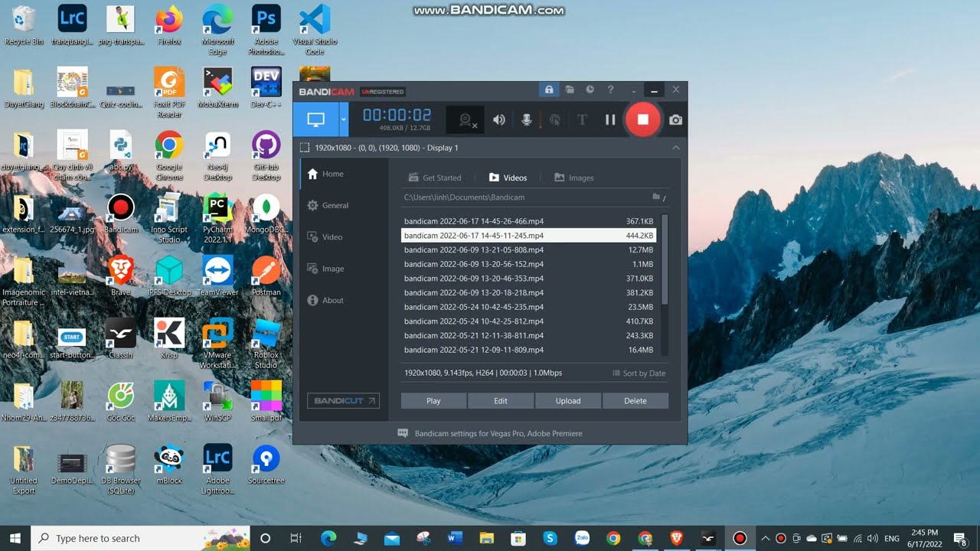980x551 pixels.
Task: Open the scheduled recording clock icon
Action: click(x=590, y=90)
